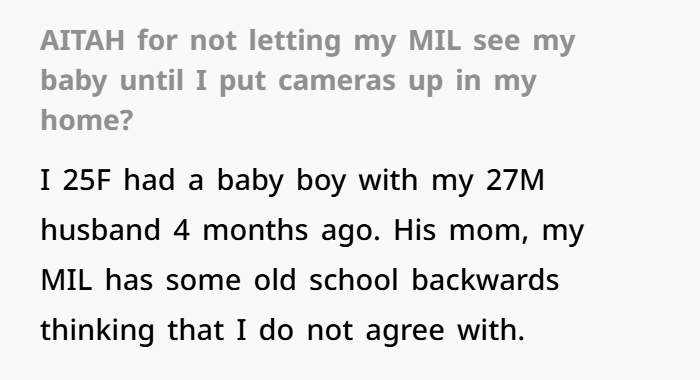Click the word "baby" in the title
The image size is (700, 380).
[74, 81]
